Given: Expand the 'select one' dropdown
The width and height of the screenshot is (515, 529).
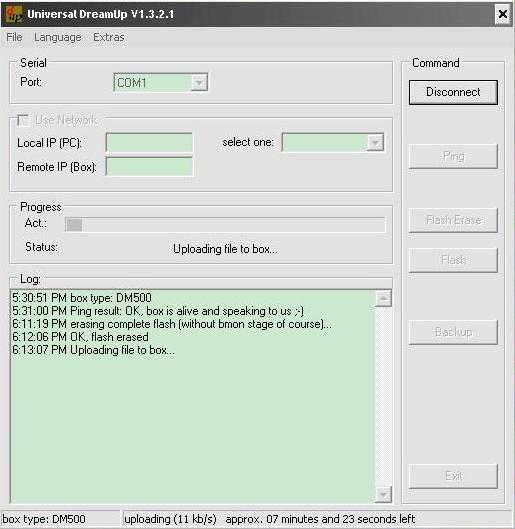Looking at the screenshot, I should 375,142.
